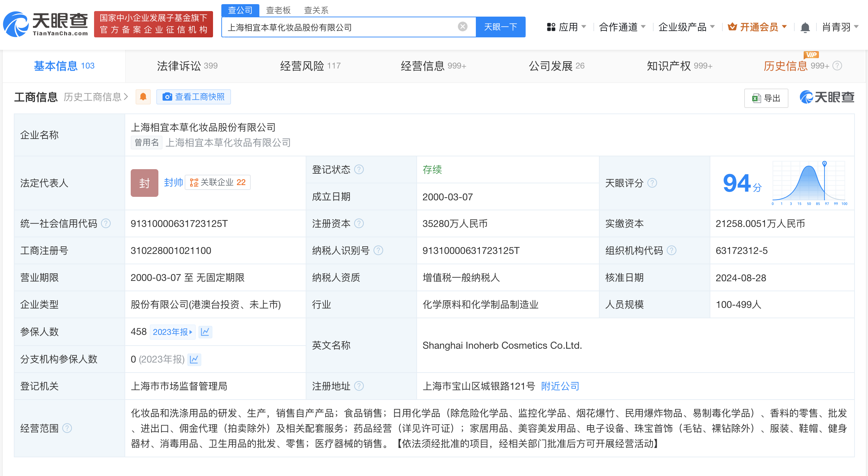Image resolution: width=868 pixels, height=476 pixels.
Task: Expand the 合作通道 dropdown
Action: [x=622, y=27]
